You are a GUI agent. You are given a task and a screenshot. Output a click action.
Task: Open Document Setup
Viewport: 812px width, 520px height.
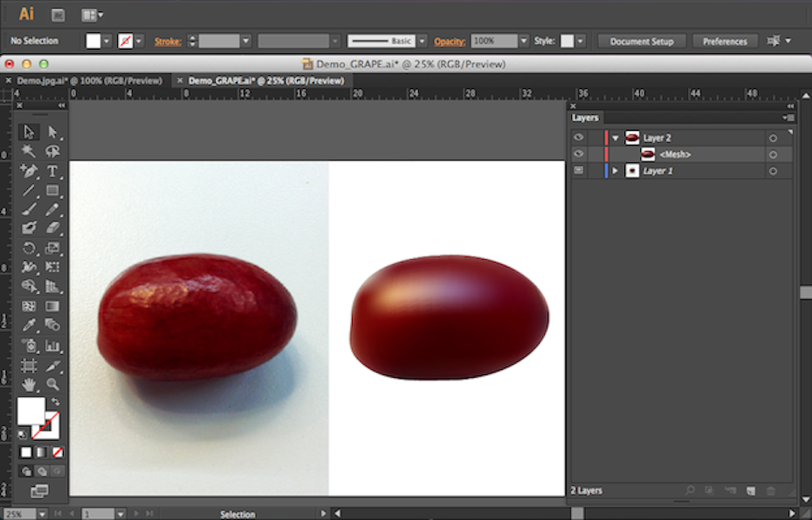click(642, 41)
